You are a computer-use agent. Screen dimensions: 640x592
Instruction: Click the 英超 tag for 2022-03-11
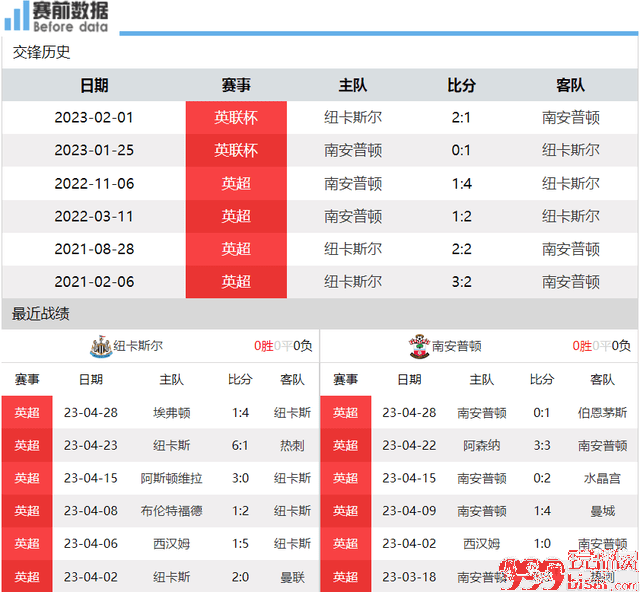(x=236, y=216)
